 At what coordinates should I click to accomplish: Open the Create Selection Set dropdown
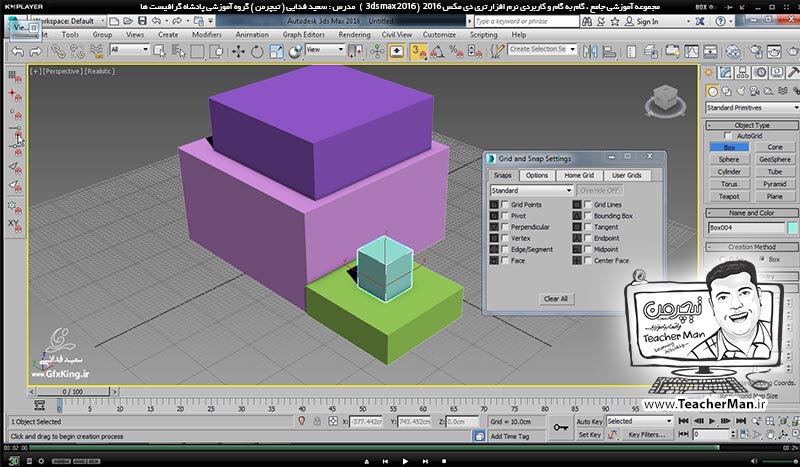542,50
